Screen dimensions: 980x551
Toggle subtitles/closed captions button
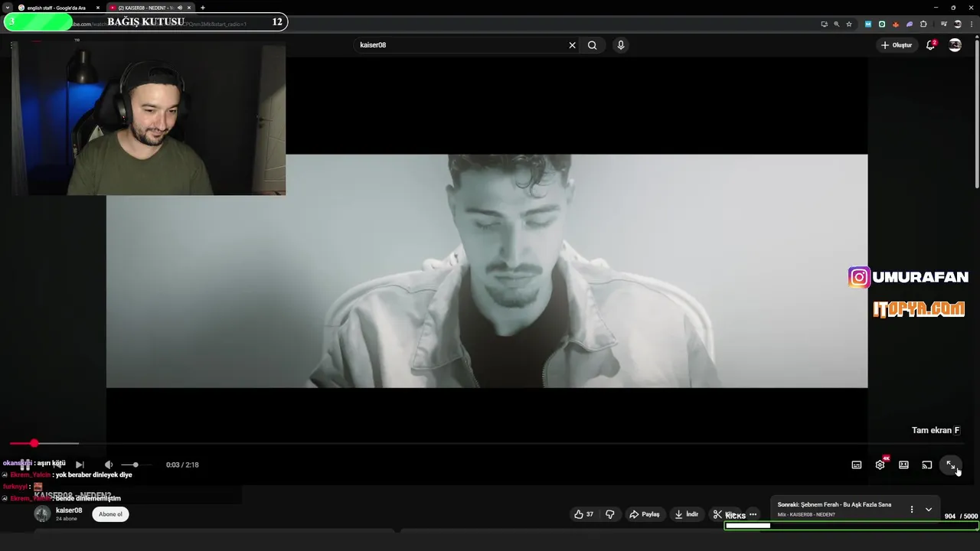coord(857,465)
